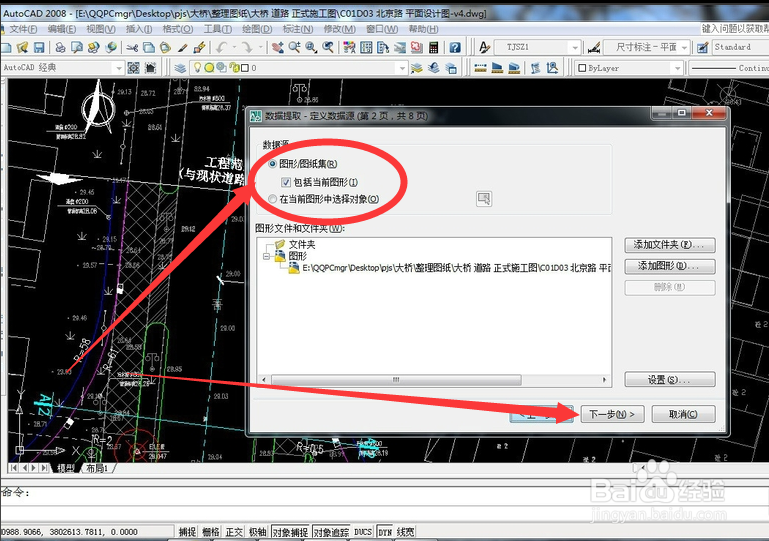Click the 3D DWF globe icon

click(x=112, y=48)
